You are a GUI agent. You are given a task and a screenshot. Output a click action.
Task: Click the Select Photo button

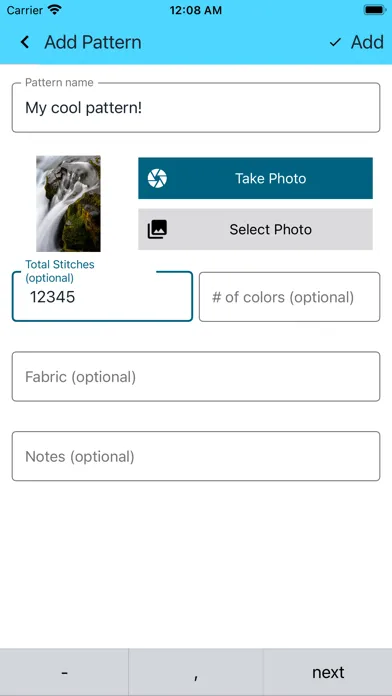tap(255, 229)
